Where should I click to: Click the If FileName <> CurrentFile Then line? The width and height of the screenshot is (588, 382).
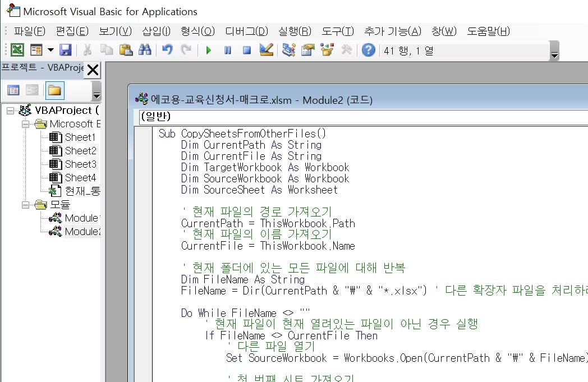click(x=291, y=335)
